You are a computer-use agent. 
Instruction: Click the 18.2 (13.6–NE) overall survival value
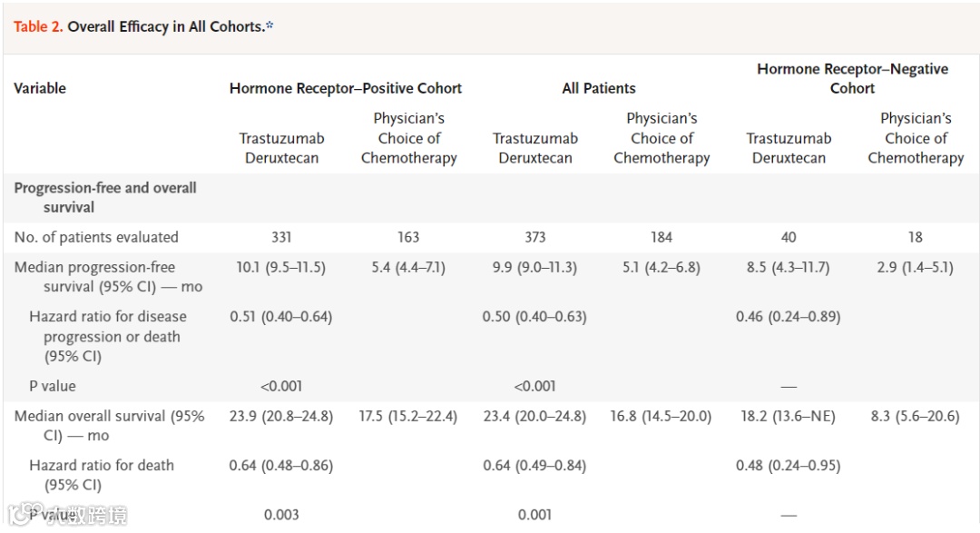tap(789, 417)
